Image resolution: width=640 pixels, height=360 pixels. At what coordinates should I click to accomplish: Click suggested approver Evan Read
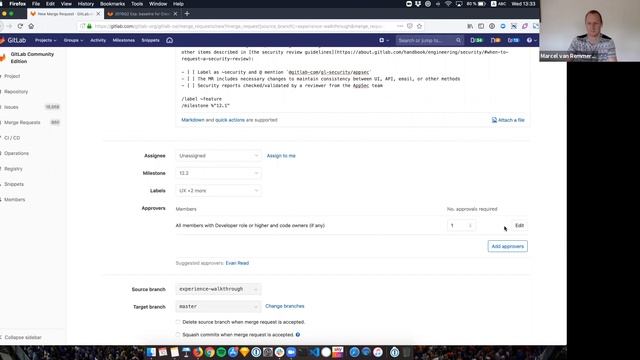click(x=237, y=263)
